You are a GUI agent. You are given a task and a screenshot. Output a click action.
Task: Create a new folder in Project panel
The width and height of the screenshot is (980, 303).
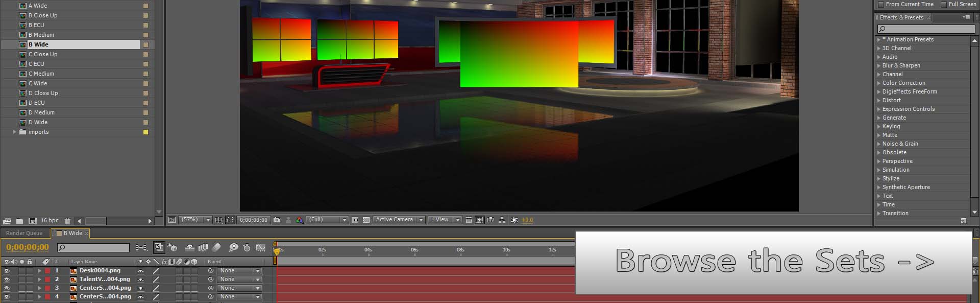pyautogui.click(x=19, y=221)
